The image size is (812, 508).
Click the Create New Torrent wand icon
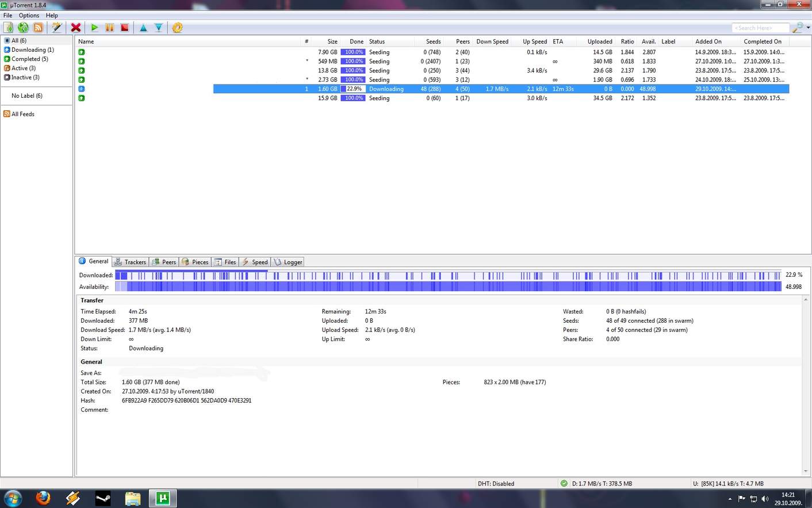click(56, 28)
